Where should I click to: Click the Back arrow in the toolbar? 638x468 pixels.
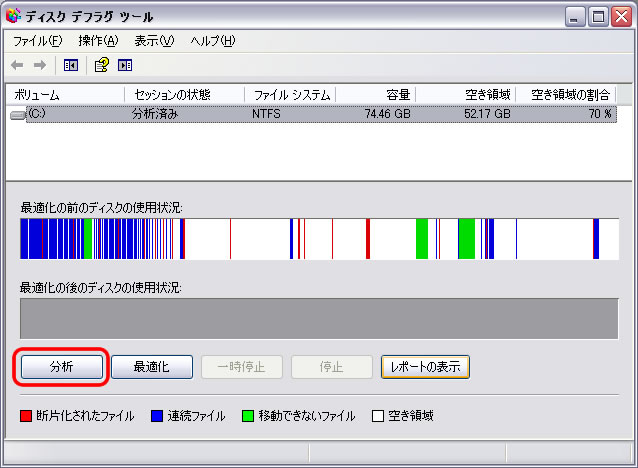(17, 65)
